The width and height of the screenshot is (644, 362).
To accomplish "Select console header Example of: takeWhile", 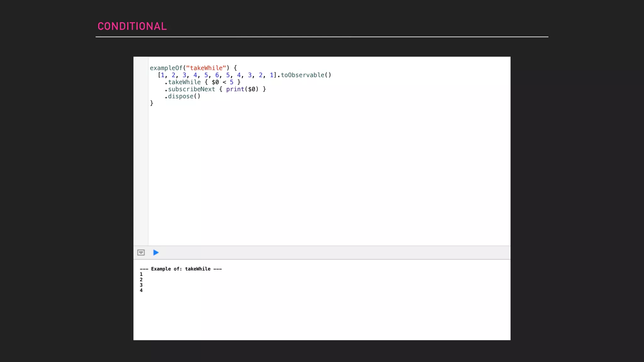I will pos(181,269).
